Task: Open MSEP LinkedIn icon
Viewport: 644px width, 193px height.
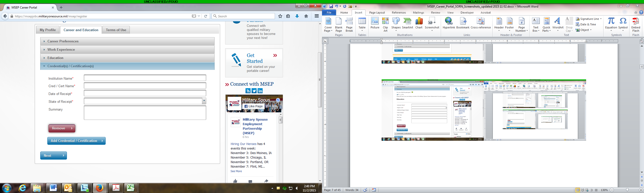Action: pos(260,91)
